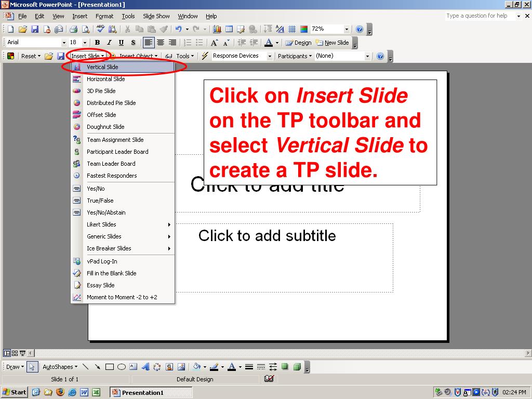532x399 pixels.
Task: Toggle text Shadow formatting
Action: 133,43
